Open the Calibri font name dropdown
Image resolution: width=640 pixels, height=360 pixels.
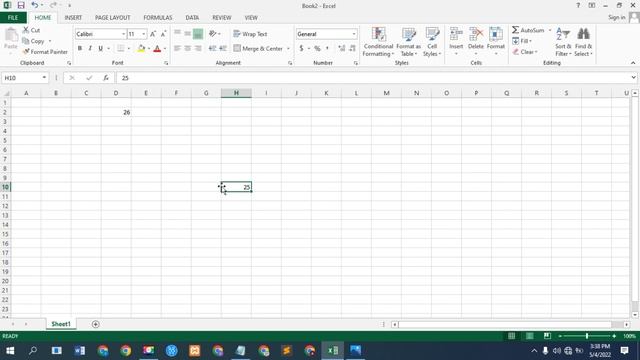pos(123,34)
